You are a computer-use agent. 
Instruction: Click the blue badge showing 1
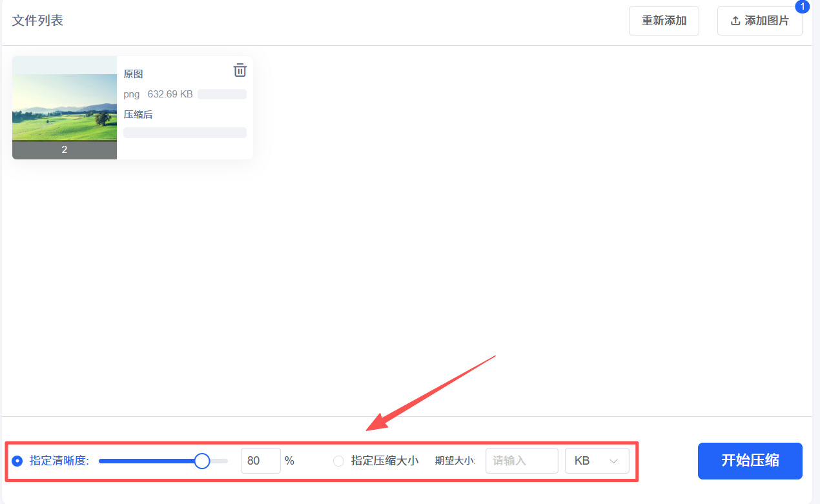pyautogui.click(x=803, y=6)
